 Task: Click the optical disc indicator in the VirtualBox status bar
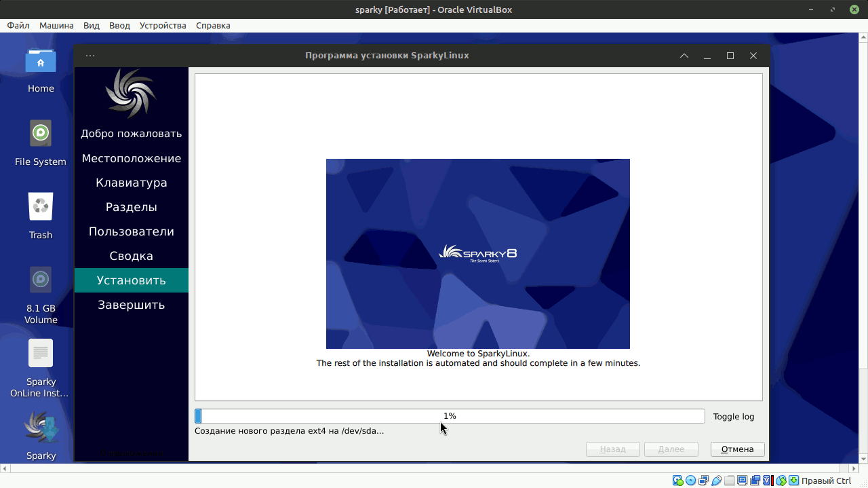coord(691,481)
